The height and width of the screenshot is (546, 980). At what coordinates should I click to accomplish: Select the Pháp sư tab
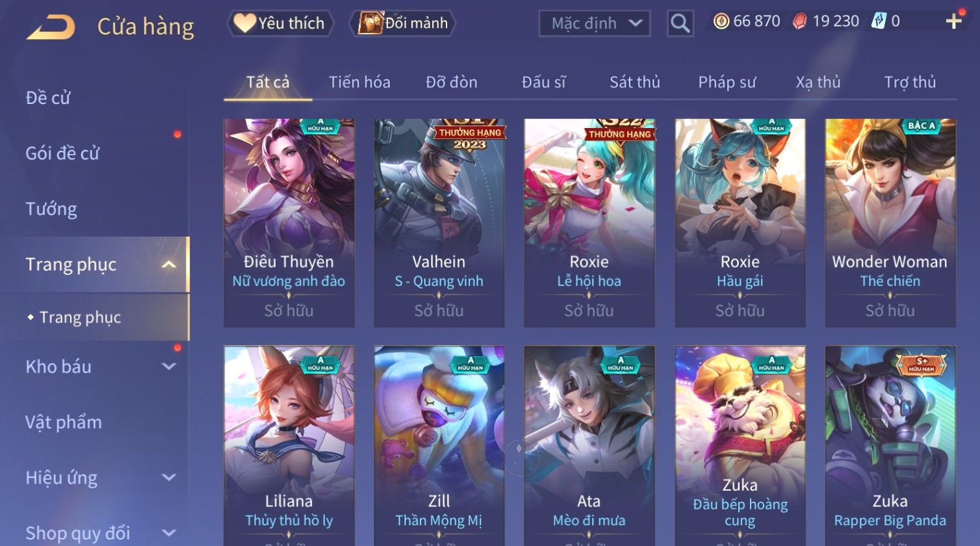tap(727, 83)
